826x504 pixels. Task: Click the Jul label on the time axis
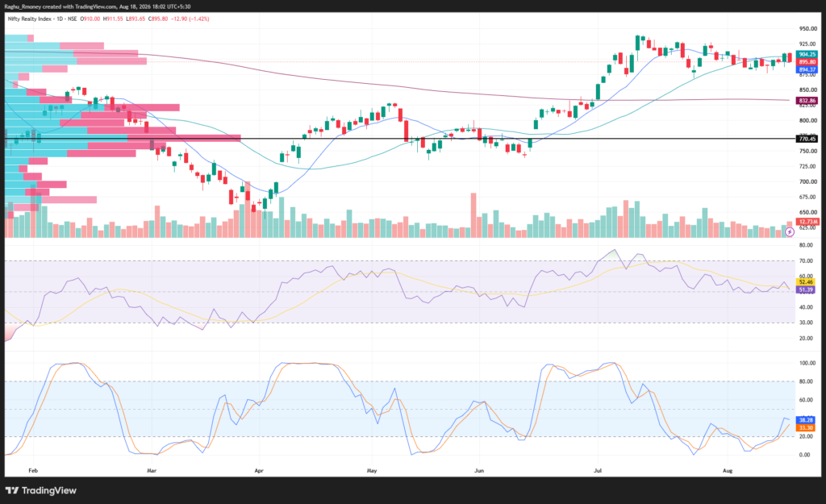(x=598, y=471)
